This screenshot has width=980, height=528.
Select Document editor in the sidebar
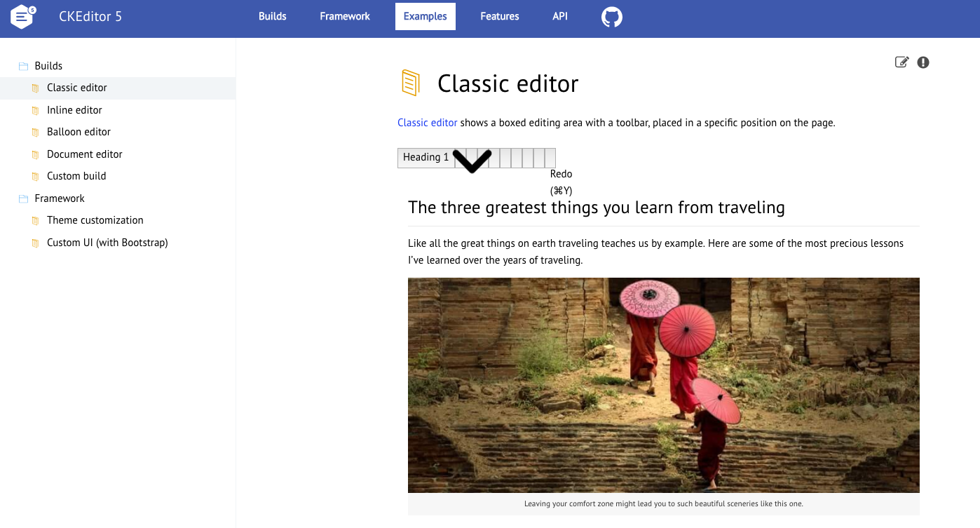tap(84, 154)
